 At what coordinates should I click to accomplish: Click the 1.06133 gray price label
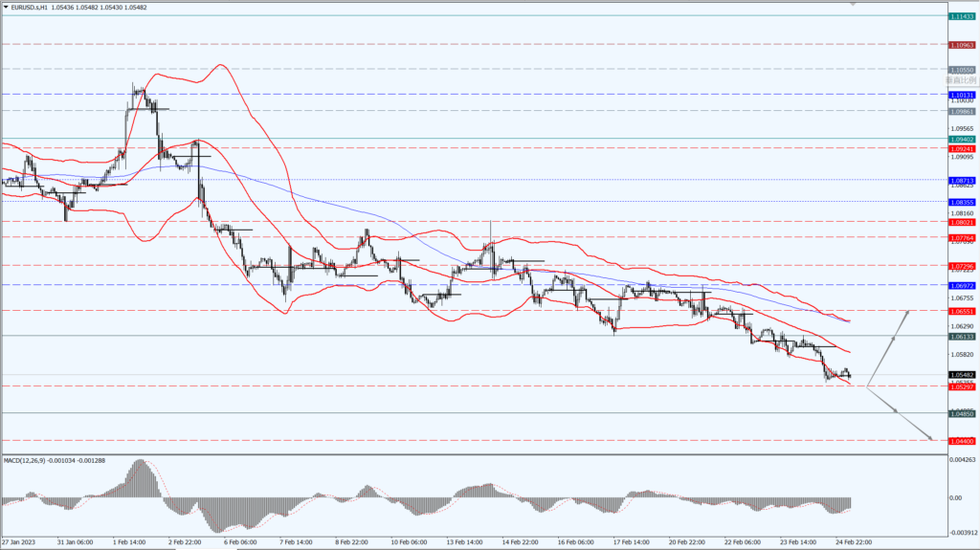point(962,336)
